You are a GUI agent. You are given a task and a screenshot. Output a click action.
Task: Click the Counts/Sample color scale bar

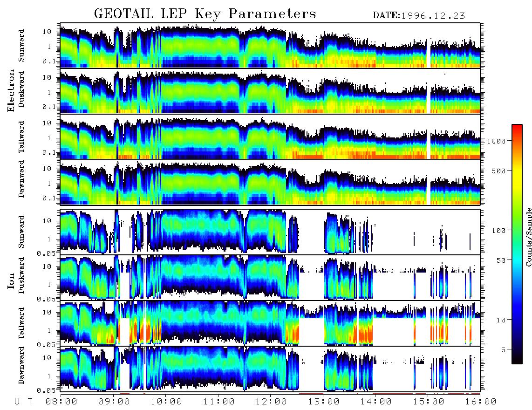click(x=517, y=244)
